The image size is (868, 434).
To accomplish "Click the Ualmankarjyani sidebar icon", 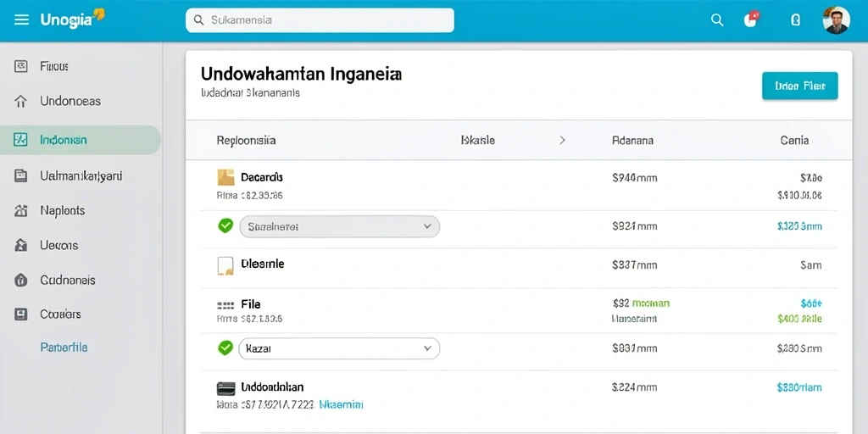I will [x=20, y=176].
